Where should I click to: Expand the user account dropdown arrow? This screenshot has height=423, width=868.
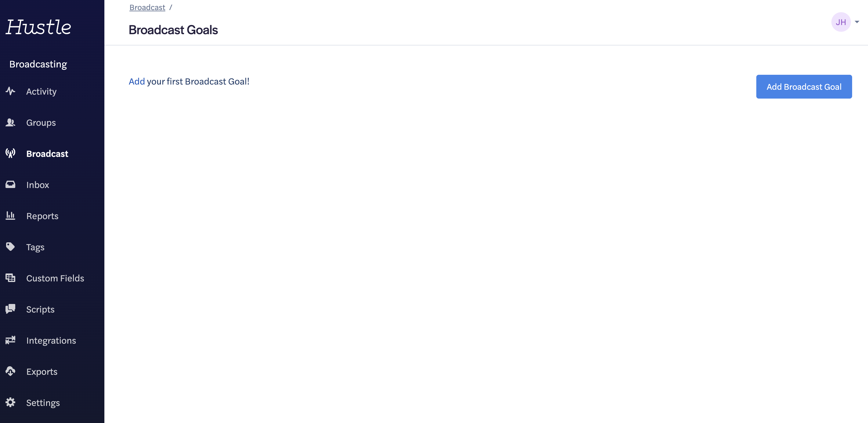(x=857, y=22)
